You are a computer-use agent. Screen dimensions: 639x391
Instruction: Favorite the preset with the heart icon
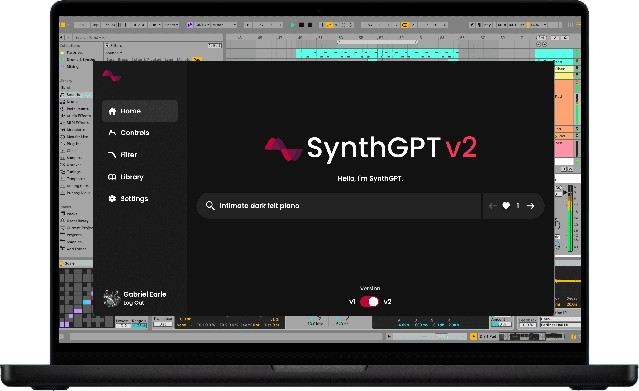[506, 205]
